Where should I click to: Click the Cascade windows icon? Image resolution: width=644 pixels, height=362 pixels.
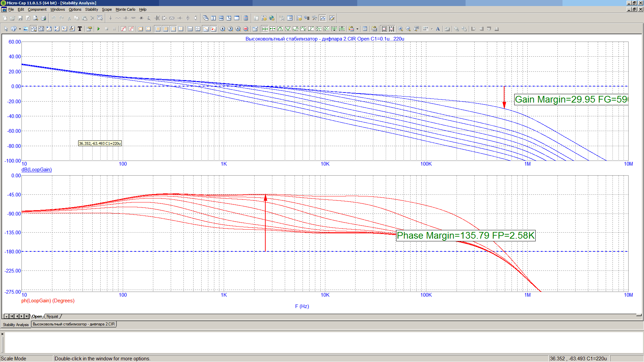pos(206,18)
